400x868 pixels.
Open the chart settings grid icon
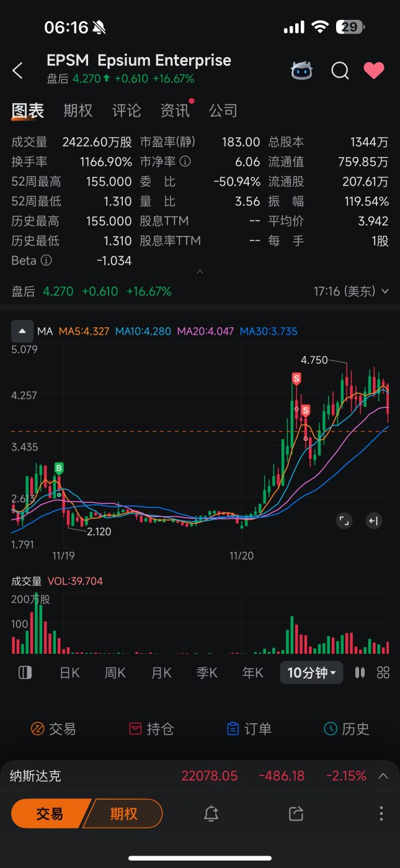coord(383,672)
